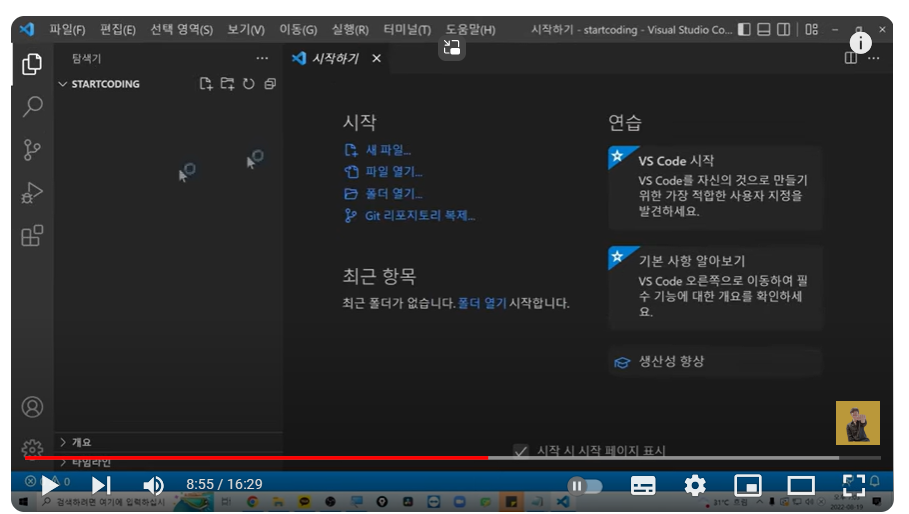The width and height of the screenshot is (909, 514).
Task: Open Source Control view in activity bar
Action: coord(32,150)
